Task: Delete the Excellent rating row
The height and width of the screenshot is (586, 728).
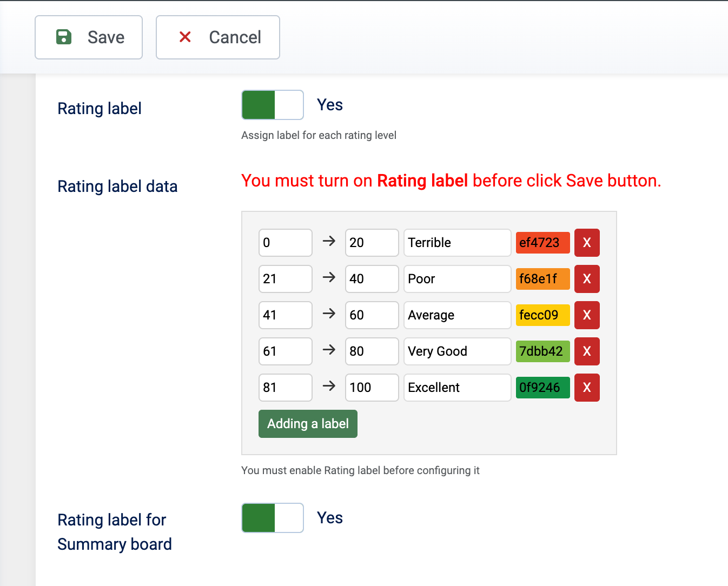Action: tap(587, 387)
